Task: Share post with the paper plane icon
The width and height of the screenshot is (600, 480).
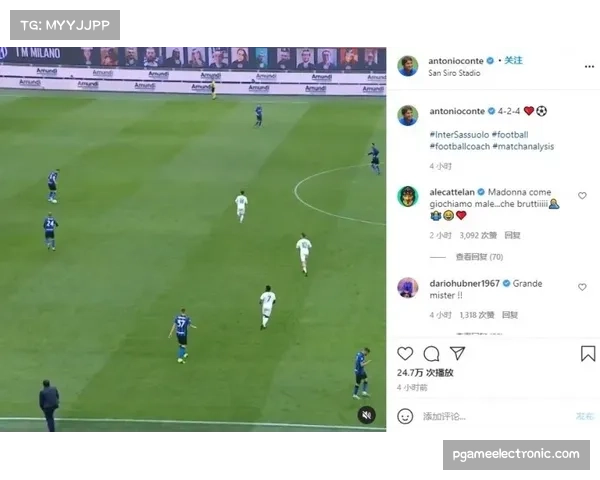Action: (x=457, y=353)
